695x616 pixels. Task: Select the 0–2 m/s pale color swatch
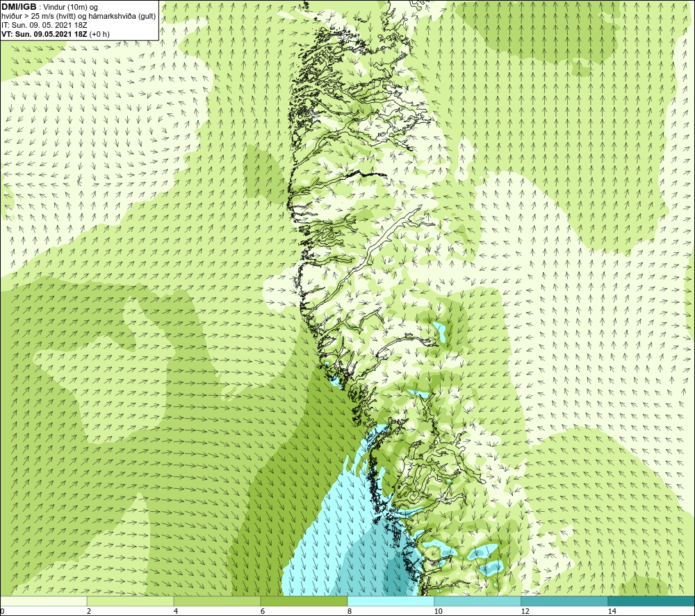click(43, 601)
